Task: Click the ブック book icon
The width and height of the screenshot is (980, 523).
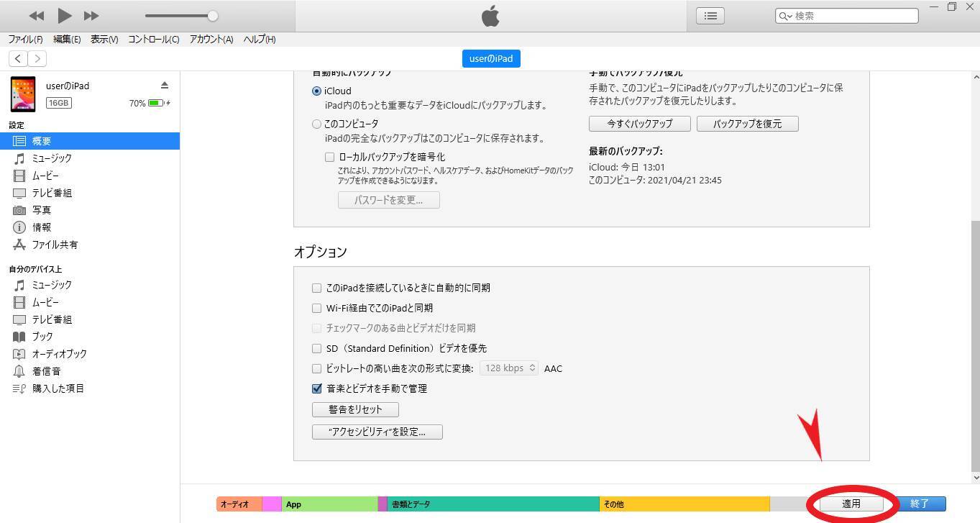Action: pyautogui.click(x=19, y=337)
